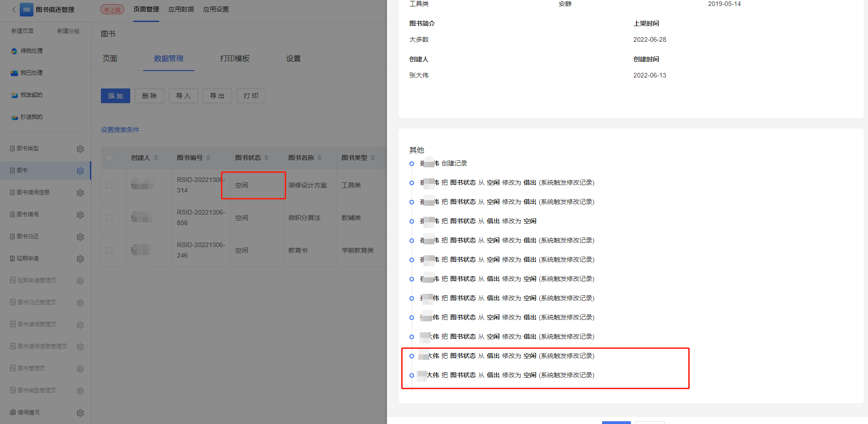The height and width of the screenshot is (424, 868).
Task: Click 新建分组 in sidebar
Action: [x=68, y=31]
